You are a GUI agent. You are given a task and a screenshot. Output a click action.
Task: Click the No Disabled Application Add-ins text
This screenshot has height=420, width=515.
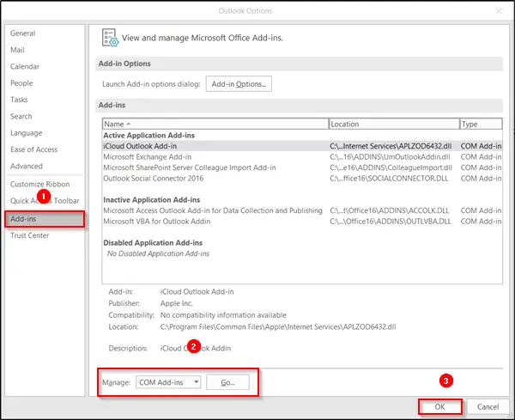[x=158, y=253]
